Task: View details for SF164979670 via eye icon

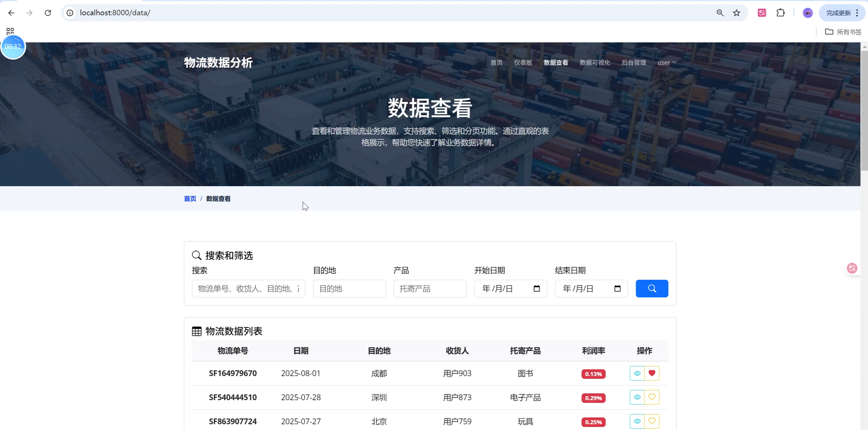Action: tap(637, 373)
